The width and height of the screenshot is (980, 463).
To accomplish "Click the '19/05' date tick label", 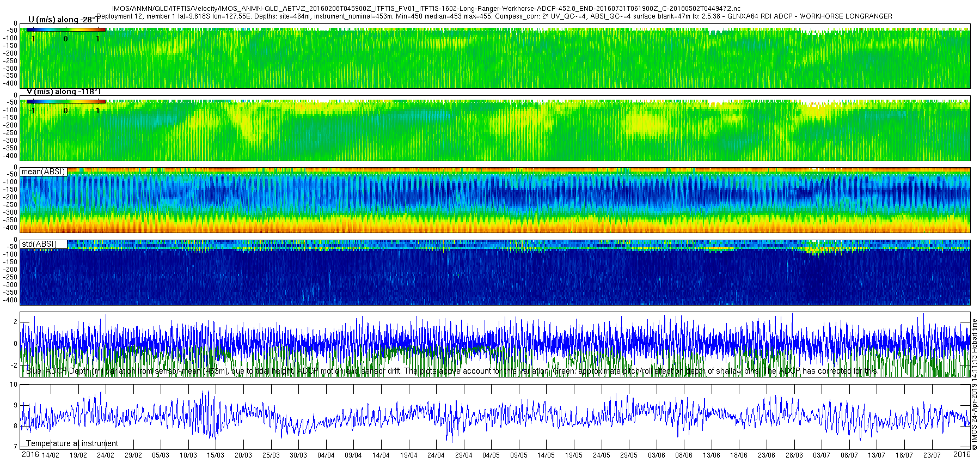I will pos(574,455).
